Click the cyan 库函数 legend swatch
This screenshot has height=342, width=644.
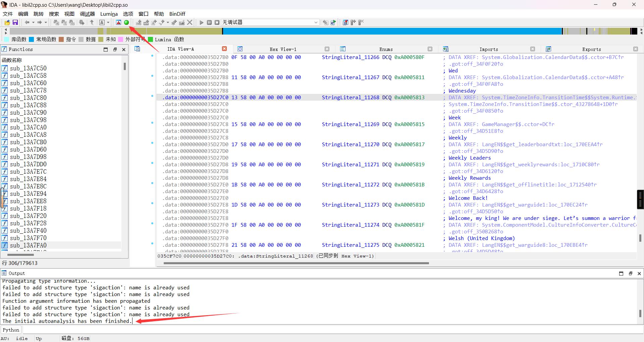(7, 39)
